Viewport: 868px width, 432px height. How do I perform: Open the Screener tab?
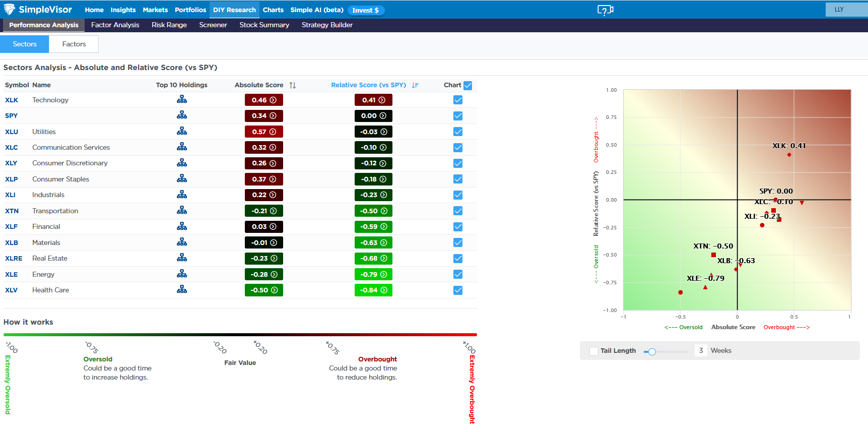coord(213,25)
